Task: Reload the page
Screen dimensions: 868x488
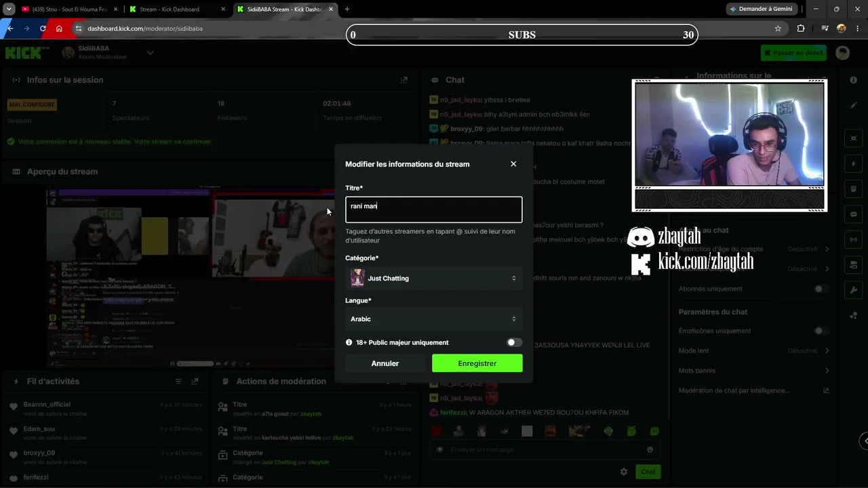Action: pos(43,28)
